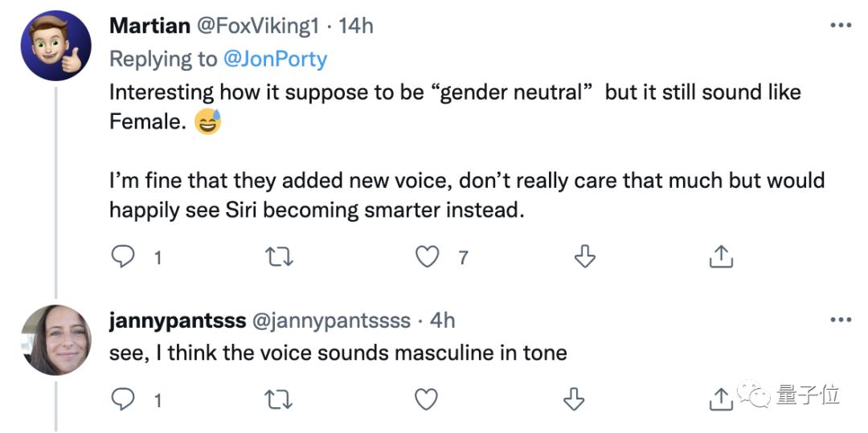
Task: Open the 4h timestamp on jannypantsss's tweet
Action: [442, 321]
